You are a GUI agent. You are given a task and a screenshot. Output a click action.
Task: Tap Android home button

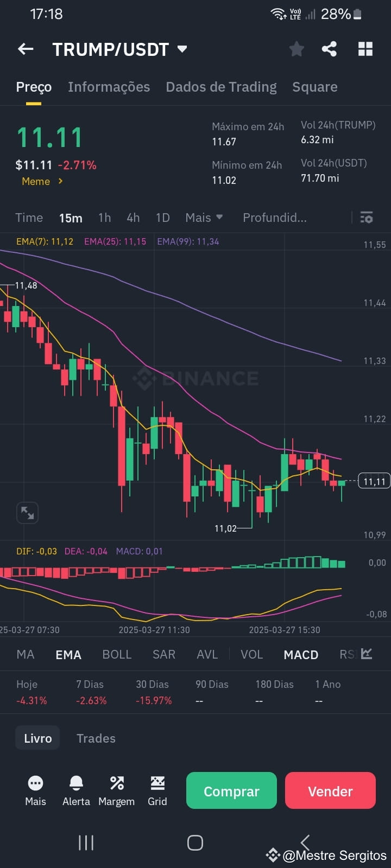[195, 843]
